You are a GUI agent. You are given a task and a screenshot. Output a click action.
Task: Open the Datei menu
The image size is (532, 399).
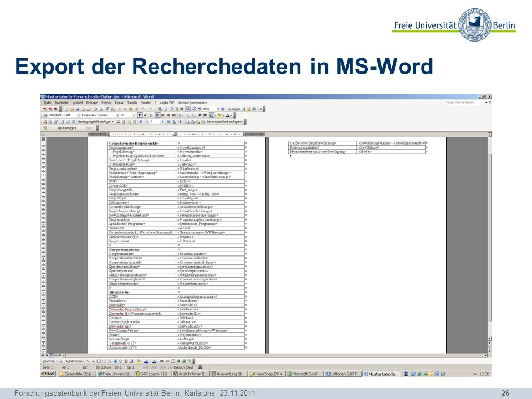pyautogui.click(x=48, y=103)
